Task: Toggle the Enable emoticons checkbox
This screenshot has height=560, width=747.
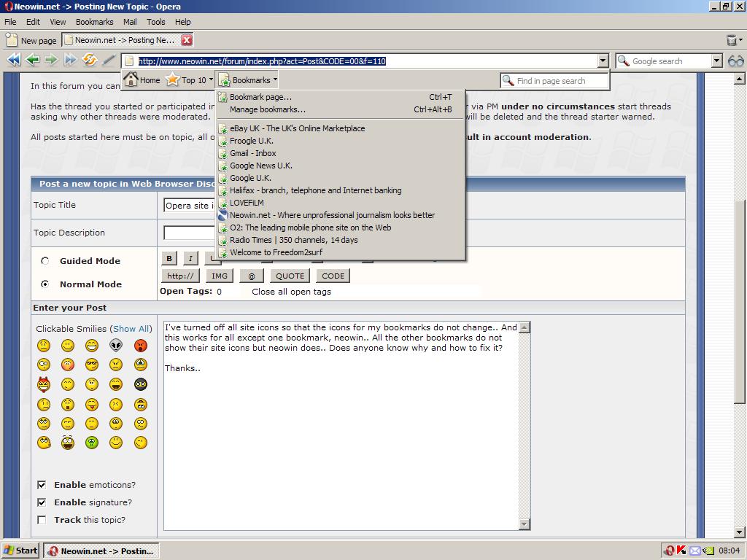Action: pyautogui.click(x=42, y=485)
